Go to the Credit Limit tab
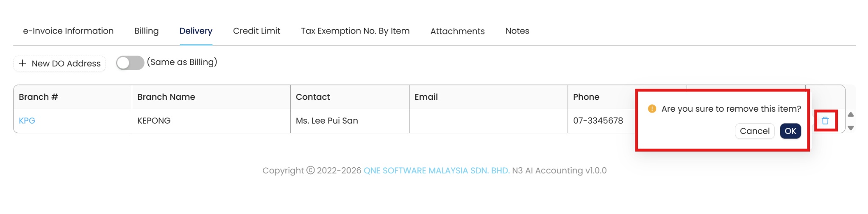Image resolution: width=868 pixels, height=214 pixels. [x=256, y=31]
